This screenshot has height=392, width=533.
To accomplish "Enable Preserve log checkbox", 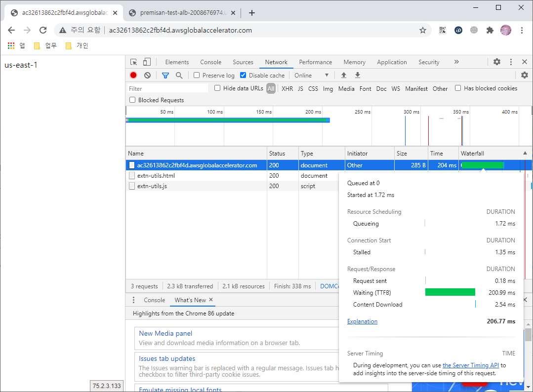I will point(197,75).
